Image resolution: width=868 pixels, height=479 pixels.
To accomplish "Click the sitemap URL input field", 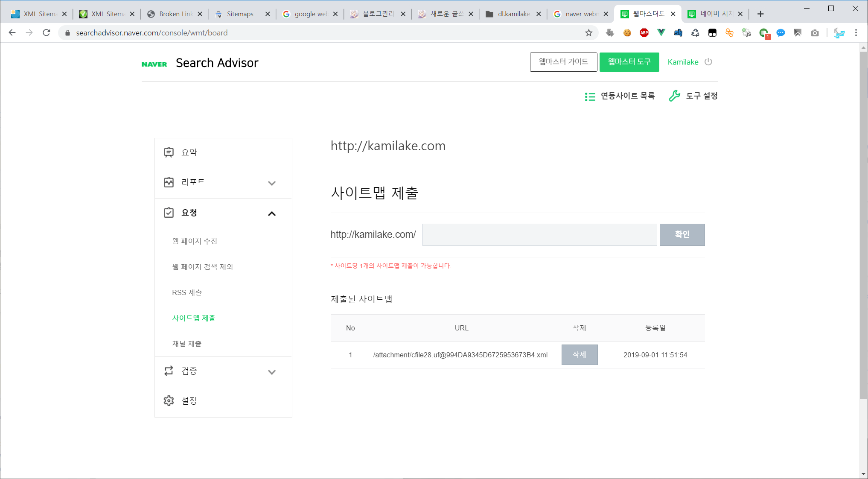I will [539, 234].
